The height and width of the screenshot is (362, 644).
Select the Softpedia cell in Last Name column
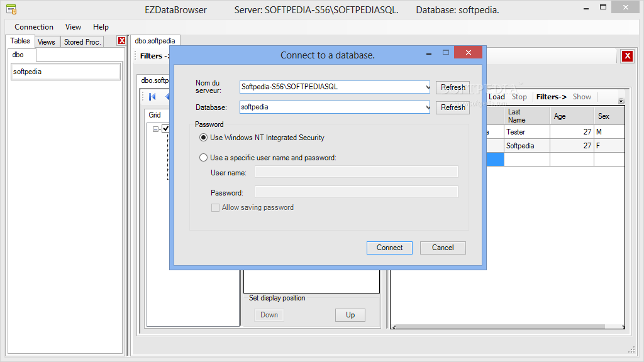pyautogui.click(x=526, y=146)
